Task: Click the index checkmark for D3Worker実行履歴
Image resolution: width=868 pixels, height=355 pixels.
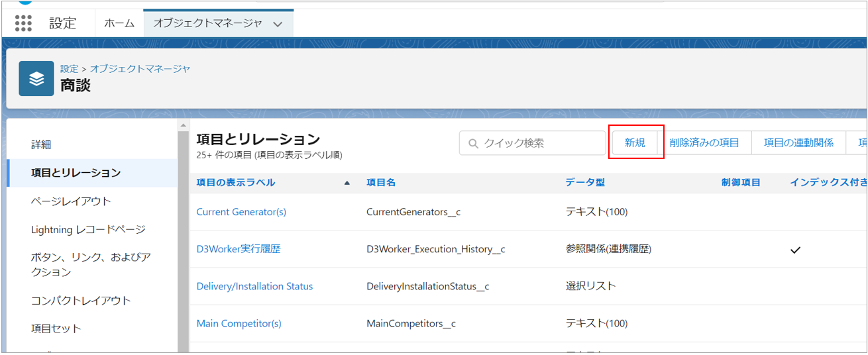Action: click(796, 250)
